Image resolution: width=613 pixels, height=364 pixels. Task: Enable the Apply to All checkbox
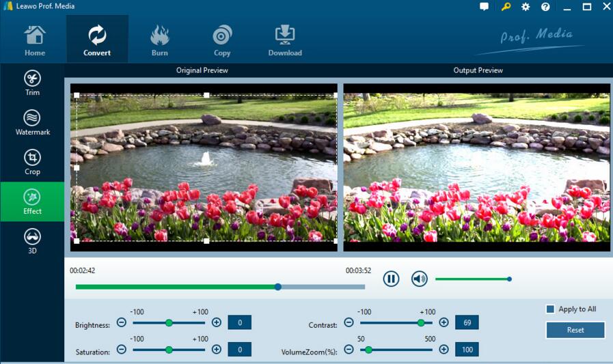(550, 309)
